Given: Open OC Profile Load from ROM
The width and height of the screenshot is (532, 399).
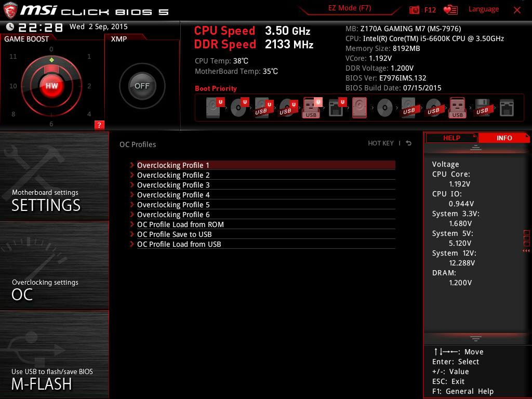Looking at the screenshot, I should click(266, 224).
